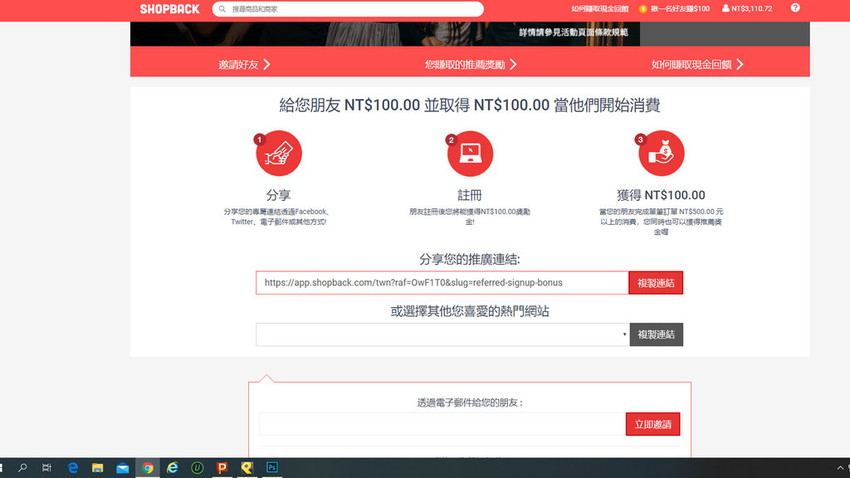Viewport: 850px width, 478px height.
Task: Click the step 2 laptop signup icon
Action: pos(469,154)
